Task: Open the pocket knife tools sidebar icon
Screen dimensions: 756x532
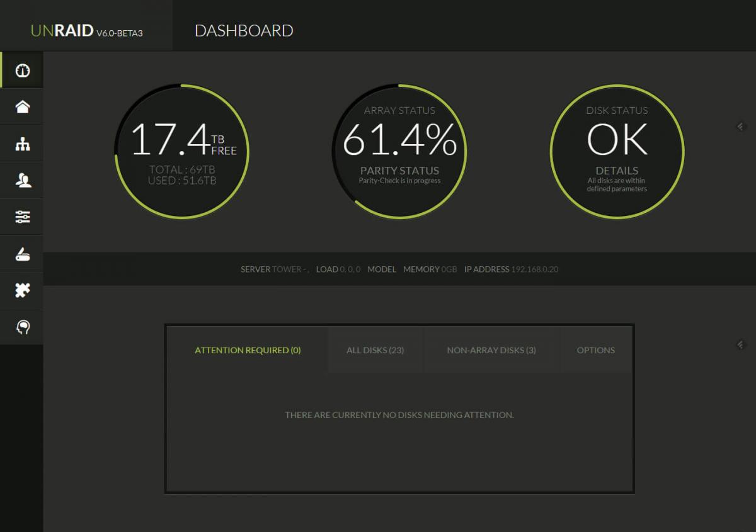Action: point(23,254)
